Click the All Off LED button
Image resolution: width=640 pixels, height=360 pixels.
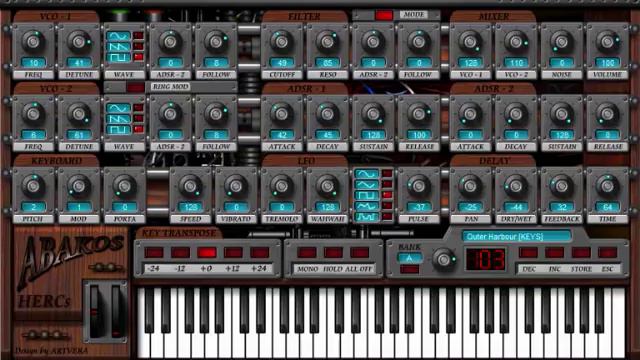(360, 252)
